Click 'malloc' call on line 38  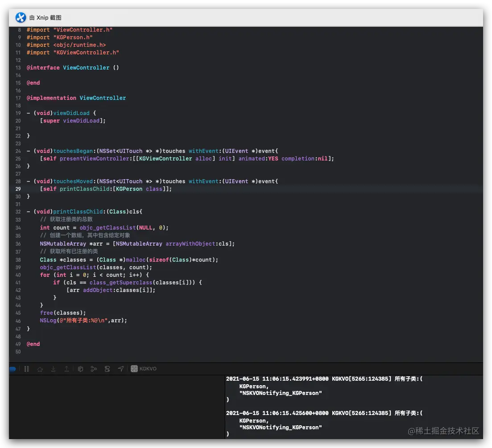[x=136, y=260]
